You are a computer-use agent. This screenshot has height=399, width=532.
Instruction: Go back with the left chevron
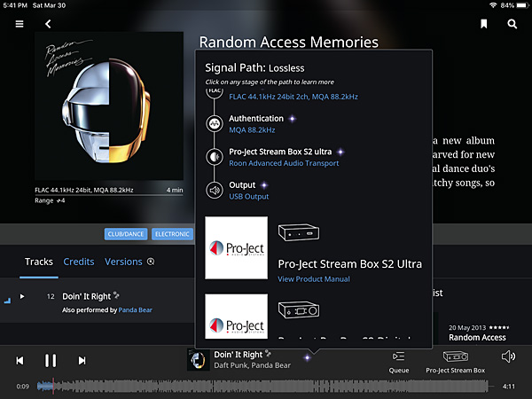coord(48,24)
